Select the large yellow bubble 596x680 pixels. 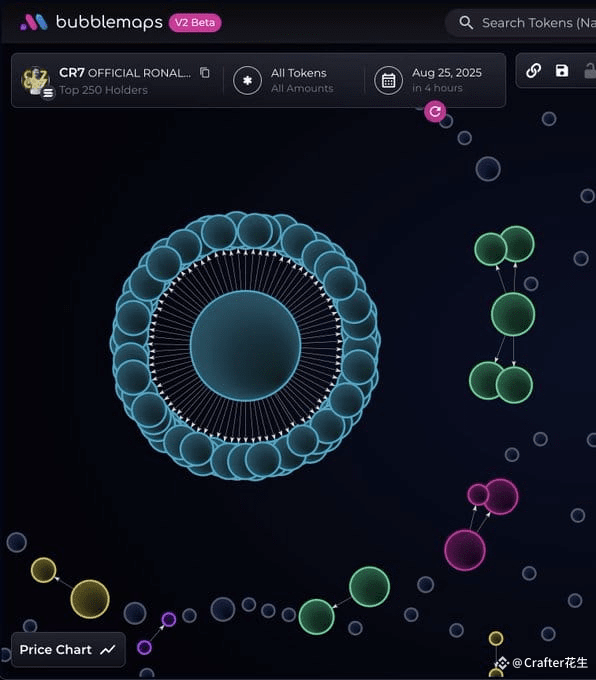point(90,599)
